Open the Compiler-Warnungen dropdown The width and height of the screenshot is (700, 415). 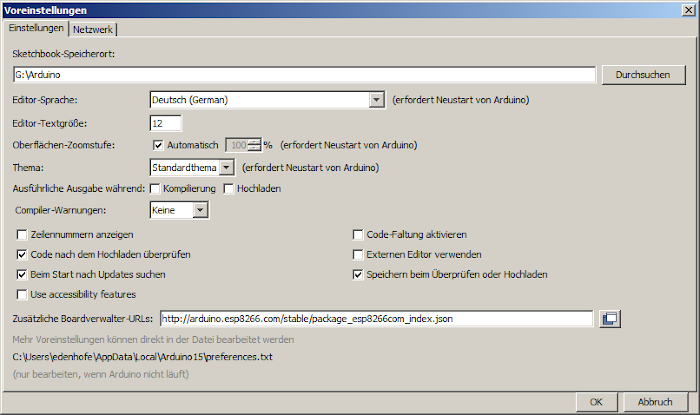[x=200, y=210]
